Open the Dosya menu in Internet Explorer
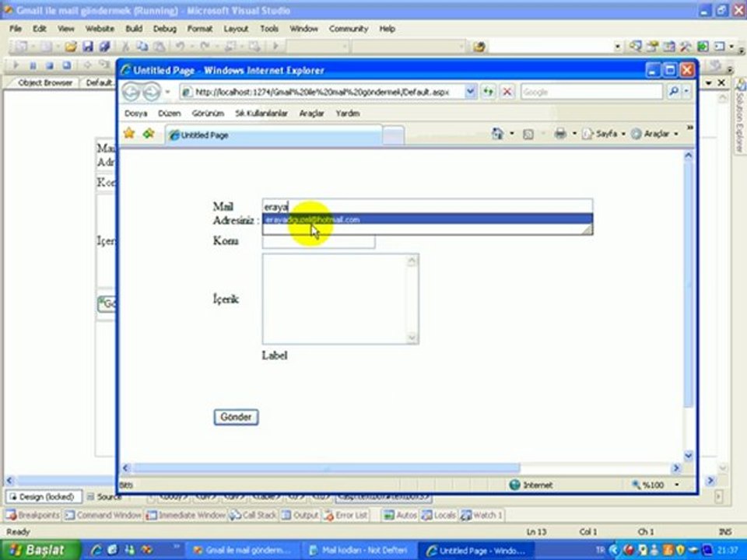Image resolution: width=747 pixels, height=560 pixels. [135, 114]
